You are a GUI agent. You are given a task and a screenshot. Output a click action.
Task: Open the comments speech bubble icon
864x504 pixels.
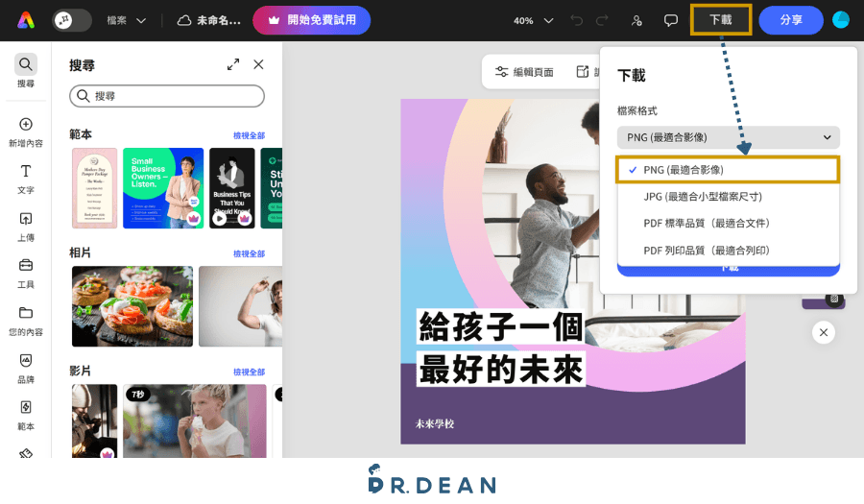(x=671, y=20)
